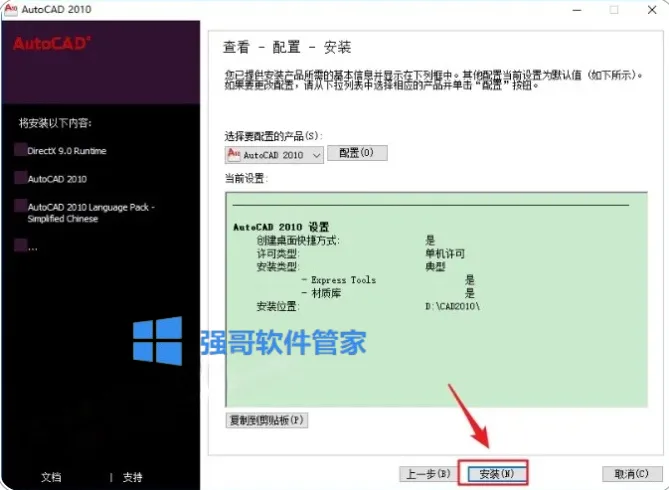The width and height of the screenshot is (669, 490).
Task: Click the 查看 - 配置 - 安装 heading
Action: [x=287, y=47]
